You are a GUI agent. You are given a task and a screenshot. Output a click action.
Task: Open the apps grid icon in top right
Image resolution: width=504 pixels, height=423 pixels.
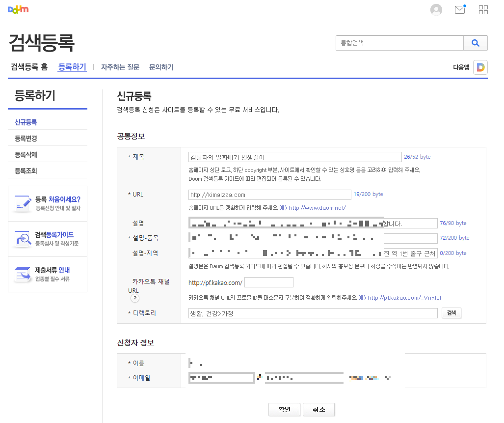point(483,9)
